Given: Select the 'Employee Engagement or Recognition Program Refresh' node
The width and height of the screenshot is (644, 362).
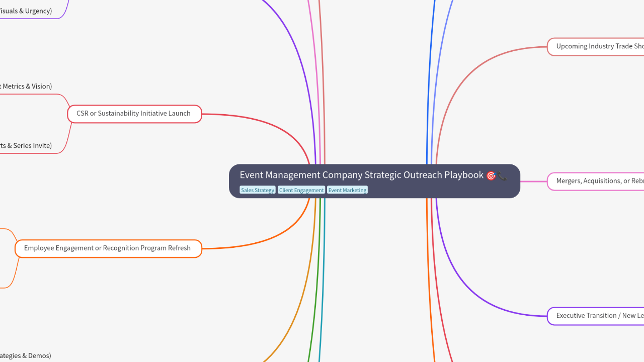Looking at the screenshot, I should point(108,248).
